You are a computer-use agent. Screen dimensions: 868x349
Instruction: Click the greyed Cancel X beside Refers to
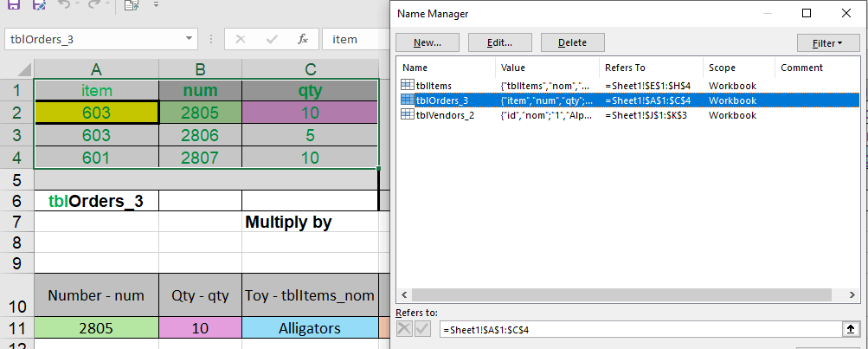pyautogui.click(x=405, y=329)
